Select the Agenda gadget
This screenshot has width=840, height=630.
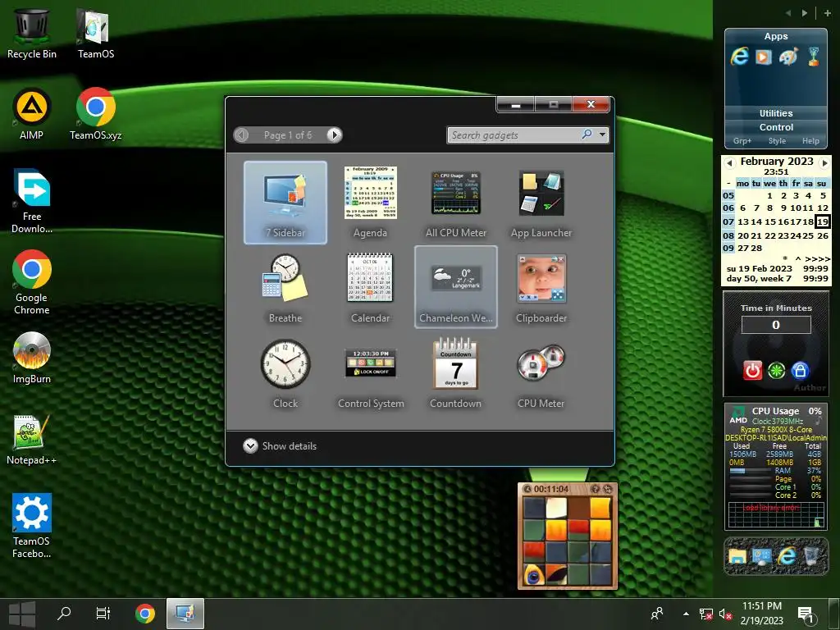370,203
